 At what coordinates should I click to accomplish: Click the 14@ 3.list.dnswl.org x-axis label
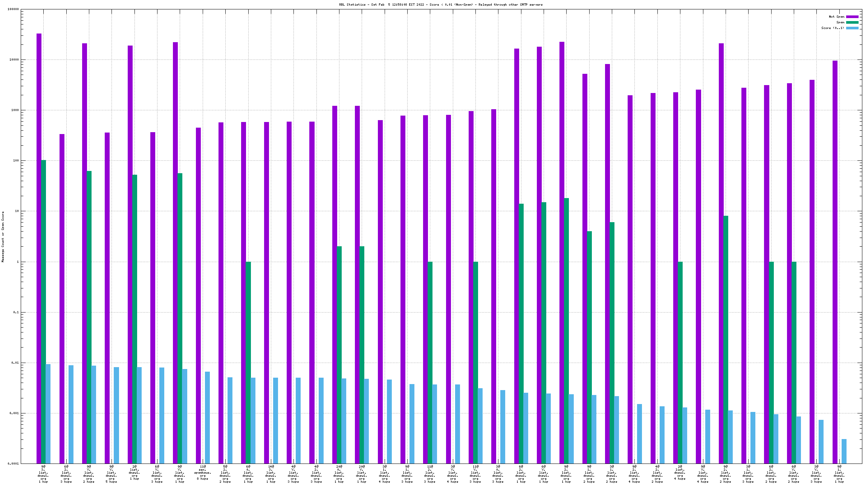(271, 474)
